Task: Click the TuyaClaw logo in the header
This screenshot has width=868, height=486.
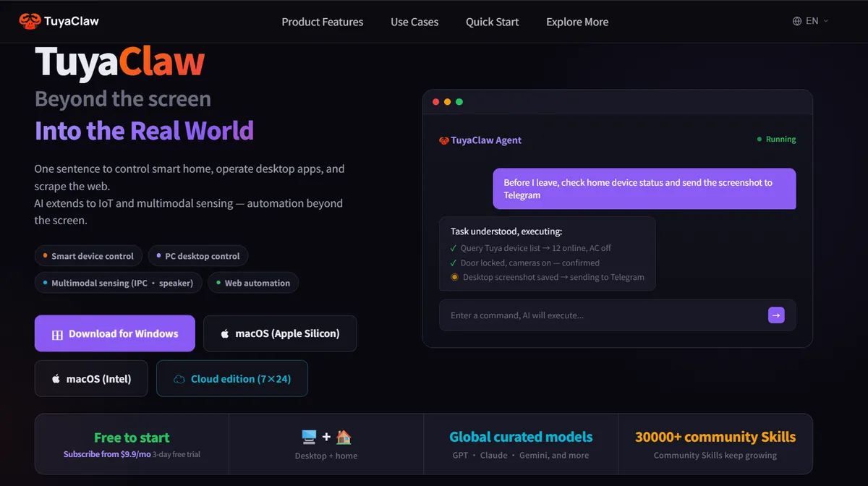Action: tap(59, 21)
